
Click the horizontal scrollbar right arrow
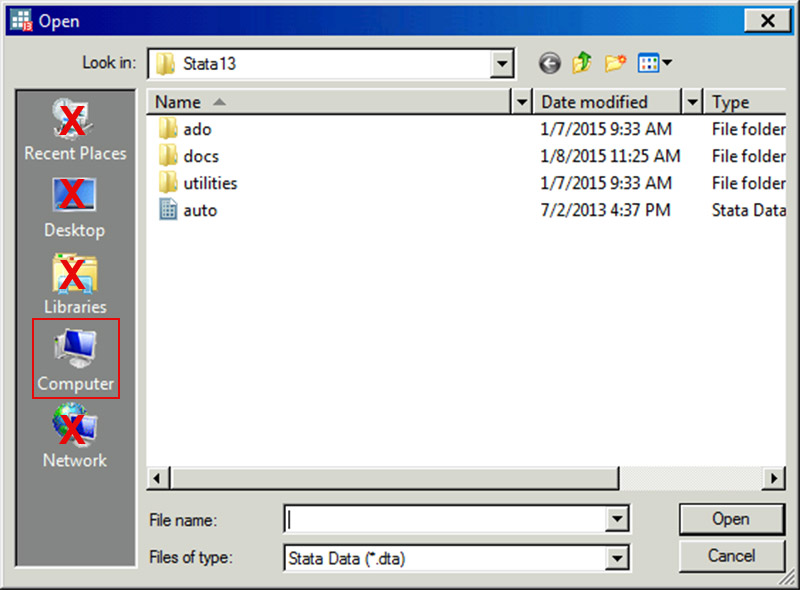coord(773,479)
